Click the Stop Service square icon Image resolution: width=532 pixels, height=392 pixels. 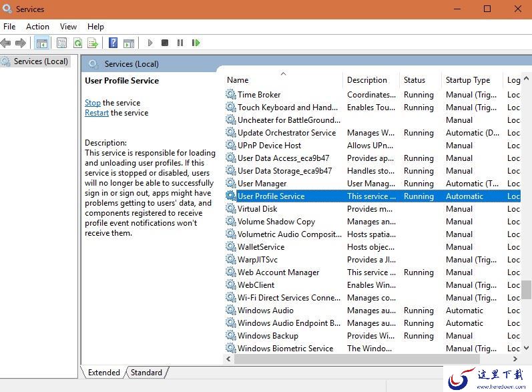[x=165, y=43]
